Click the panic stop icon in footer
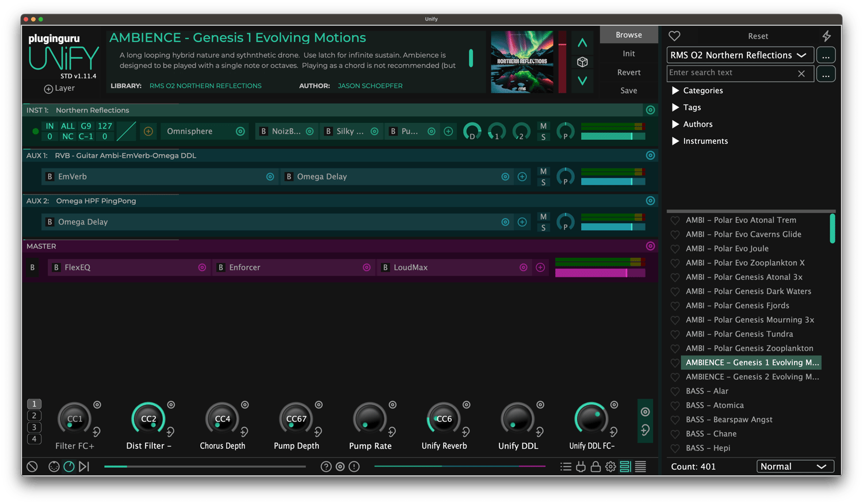 [x=32, y=467]
